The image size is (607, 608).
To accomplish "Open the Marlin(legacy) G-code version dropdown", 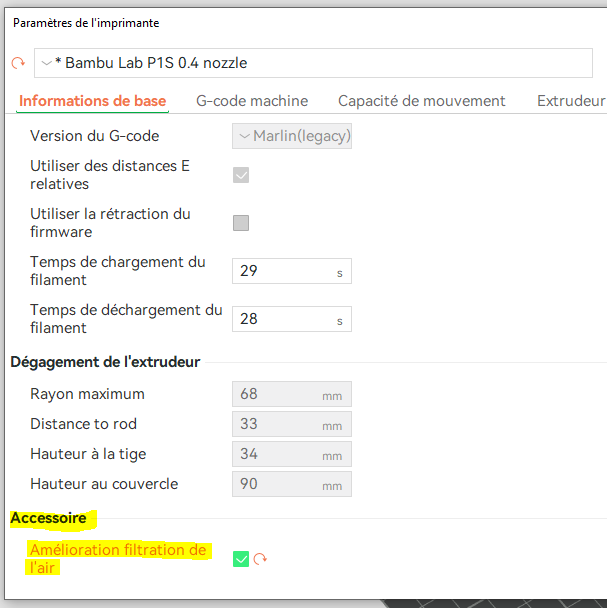I will point(292,136).
